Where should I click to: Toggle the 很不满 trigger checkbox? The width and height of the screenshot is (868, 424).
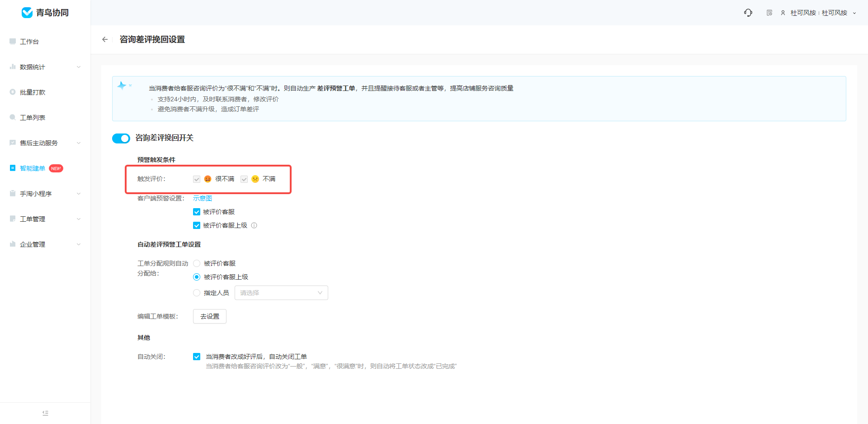(x=197, y=179)
